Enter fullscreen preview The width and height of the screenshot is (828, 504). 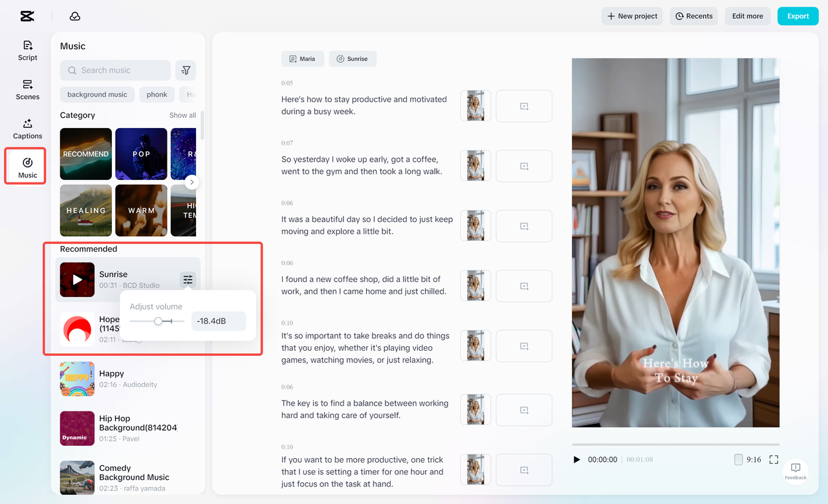[x=774, y=459]
